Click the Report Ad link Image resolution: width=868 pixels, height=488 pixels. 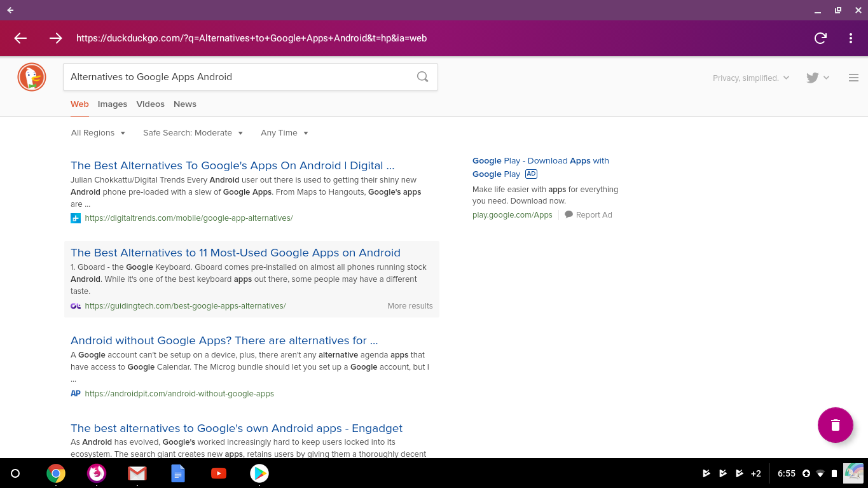594,215
